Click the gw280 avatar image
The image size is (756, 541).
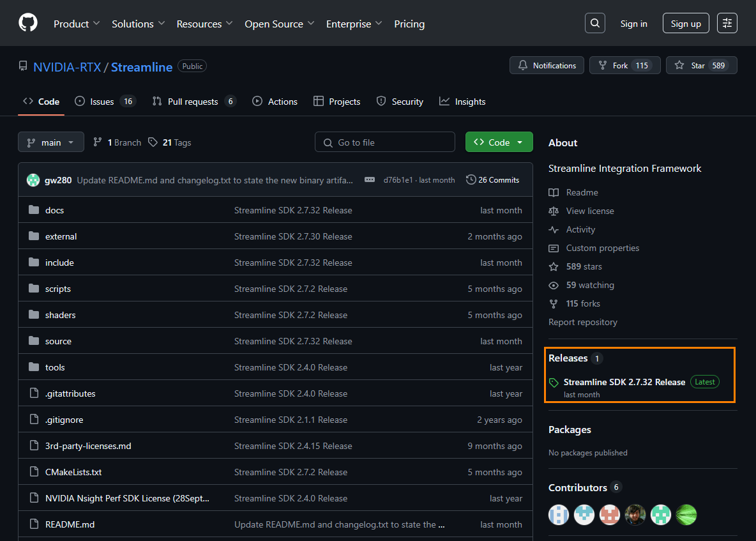coord(33,180)
